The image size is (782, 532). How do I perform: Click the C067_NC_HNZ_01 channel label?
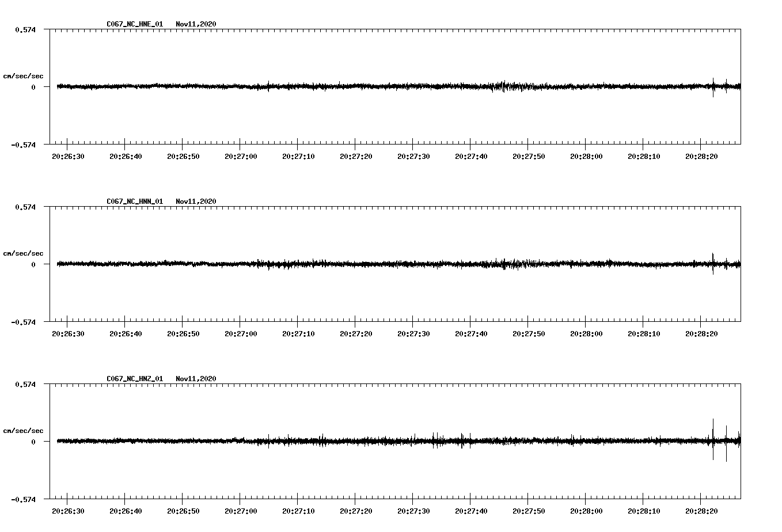coord(134,379)
